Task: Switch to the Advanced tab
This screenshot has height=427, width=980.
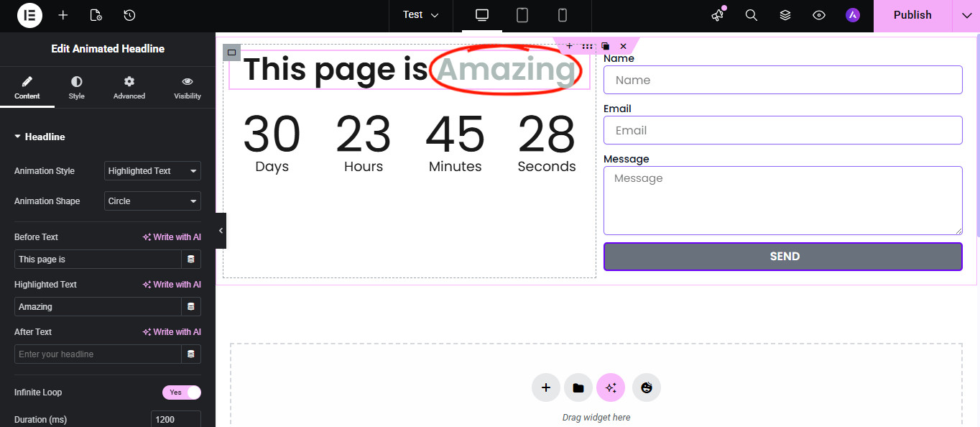Action: (x=129, y=88)
